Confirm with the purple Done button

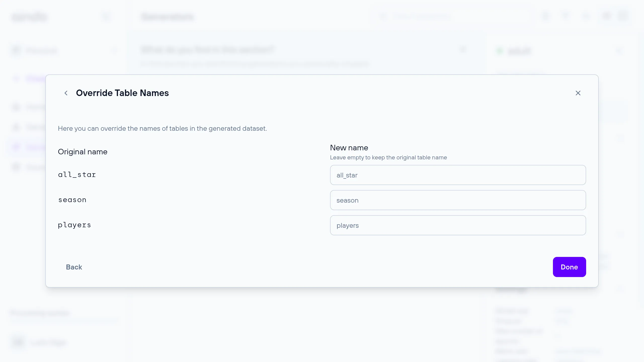tap(569, 267)
